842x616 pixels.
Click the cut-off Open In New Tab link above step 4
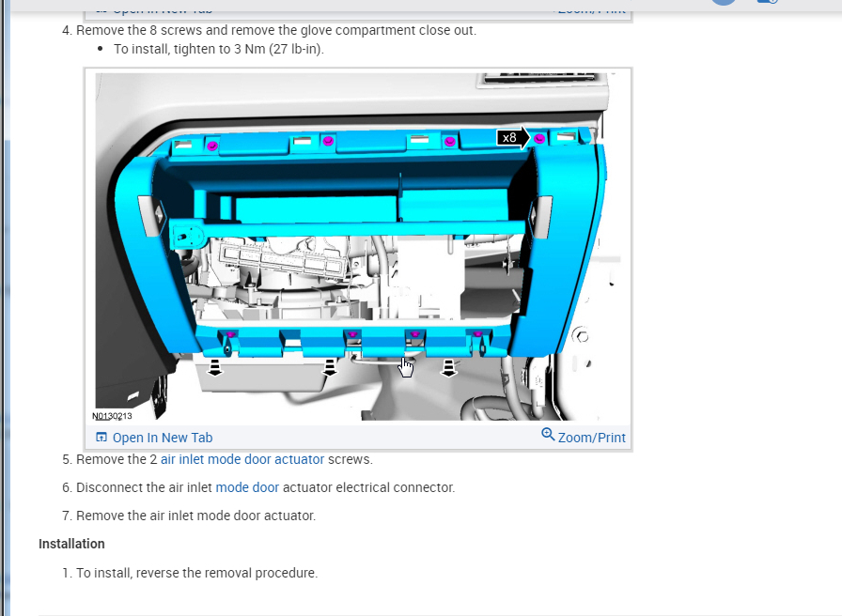[x=163, y=9]
